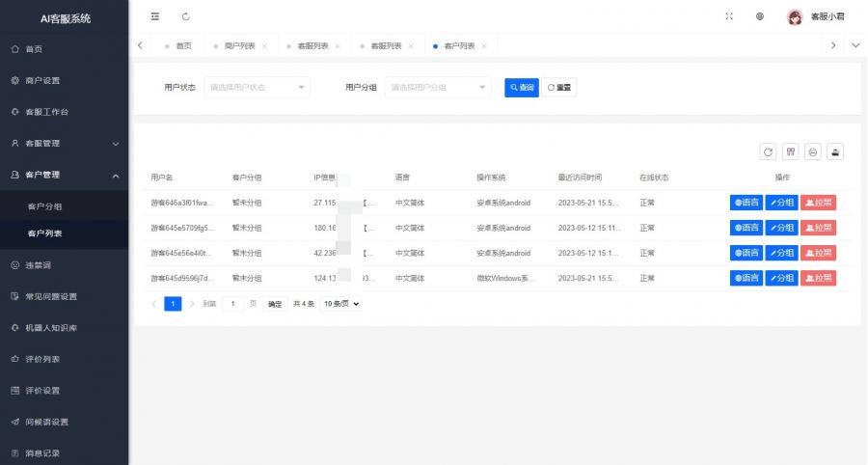Close the 商户列表 tab
Image resolution: width=868 pixels, height=465 pixels.
point(264,46)
